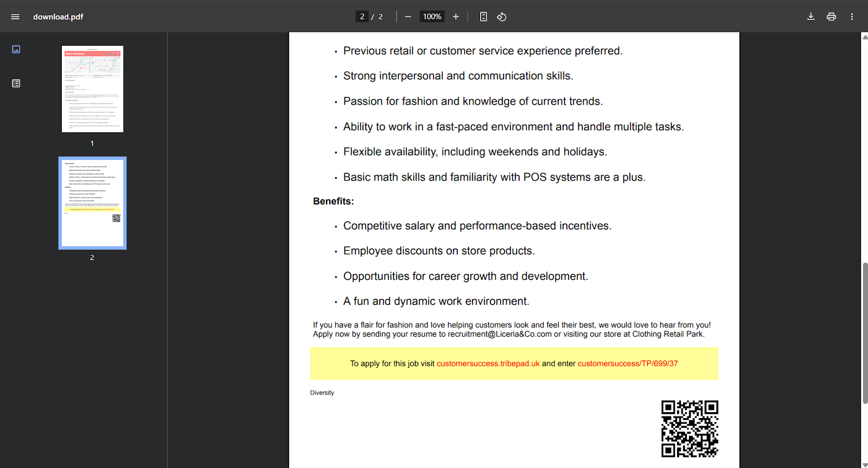
Task: Click the scrollbar down arrow
Action: (x=865, y=465)
